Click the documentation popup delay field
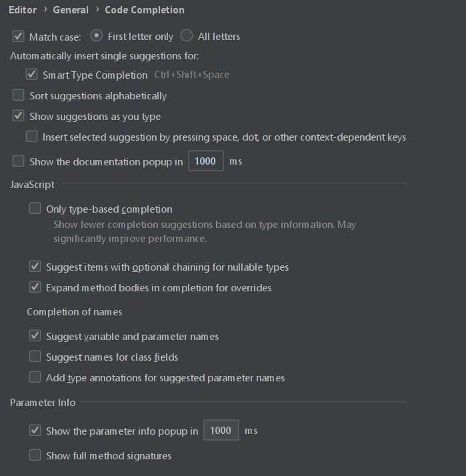 (206, 161)
